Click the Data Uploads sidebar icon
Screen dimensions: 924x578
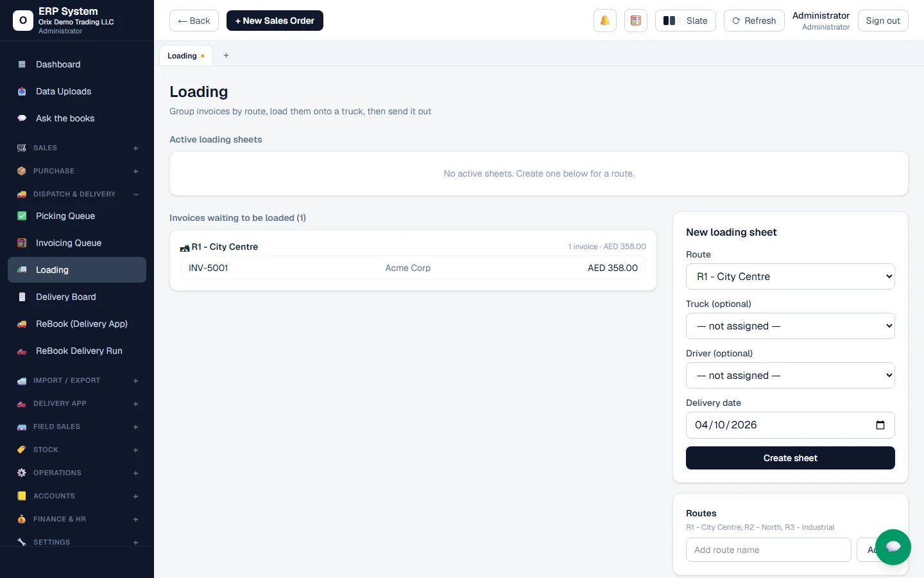(x=22, y=91)
